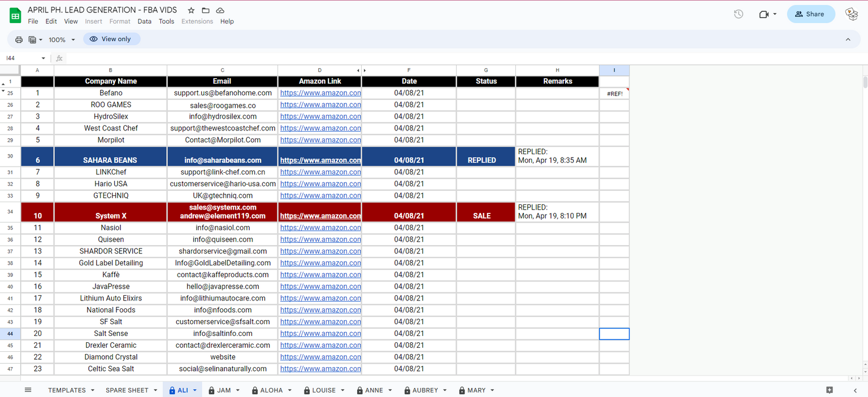Click the filter views icon
868x397 pixels.
pyautogui.click(x=32, y=40)
